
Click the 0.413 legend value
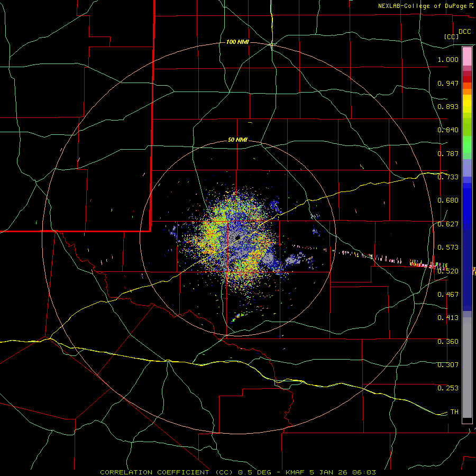click(x=448, y=318)
